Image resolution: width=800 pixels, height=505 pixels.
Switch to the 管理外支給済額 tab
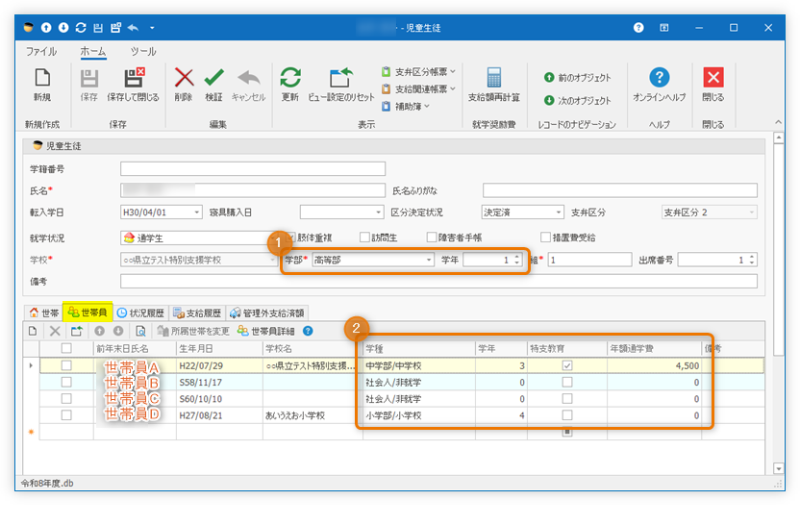coord(267,313)
